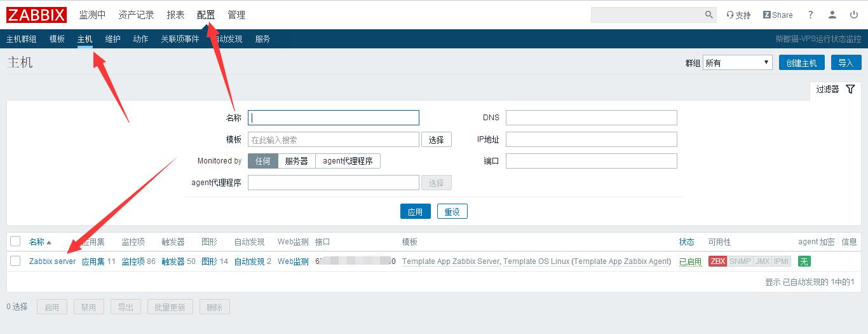The width and height of the screenshot is (868, 334).
Task: Focus the agent代理程序 input field
Action: click(x=334, y=183)
